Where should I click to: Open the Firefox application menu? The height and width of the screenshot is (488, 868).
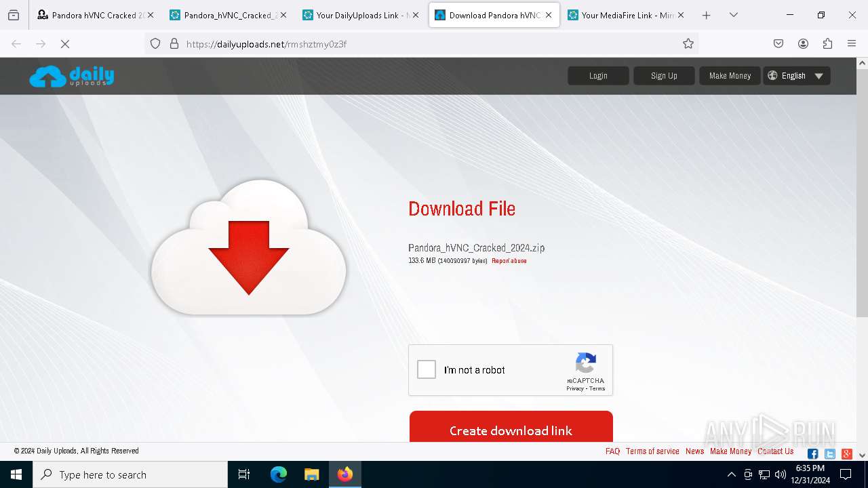(x=852, y=43)
